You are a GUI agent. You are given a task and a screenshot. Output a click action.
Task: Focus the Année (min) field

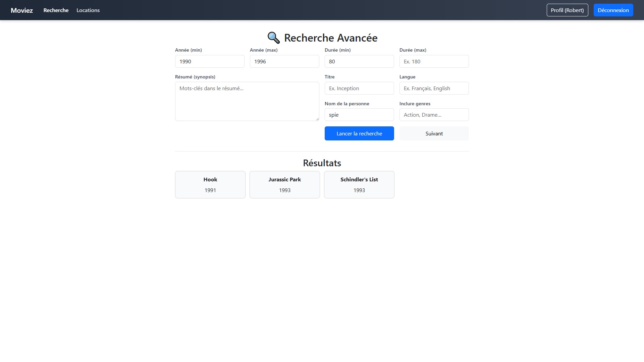click(x=210, y=62)
